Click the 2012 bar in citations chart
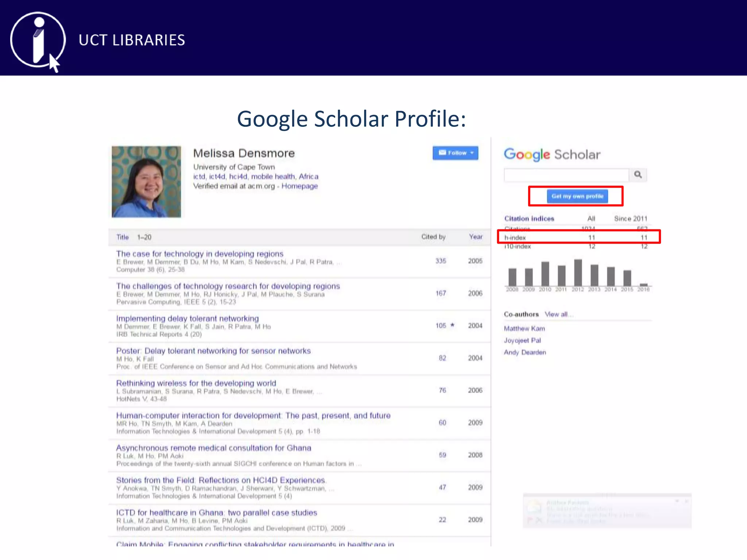Viewport: 747px width, 560px height. coord(578,273)
